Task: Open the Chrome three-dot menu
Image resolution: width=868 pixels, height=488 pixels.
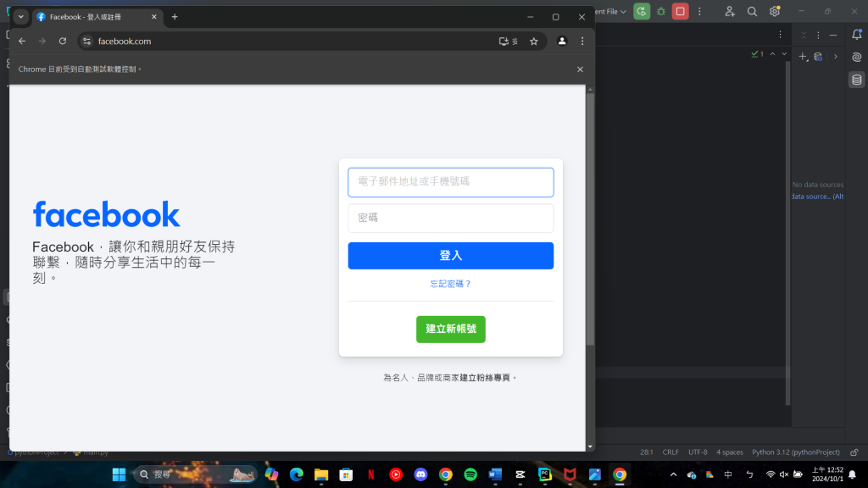Action: point(582,41)
